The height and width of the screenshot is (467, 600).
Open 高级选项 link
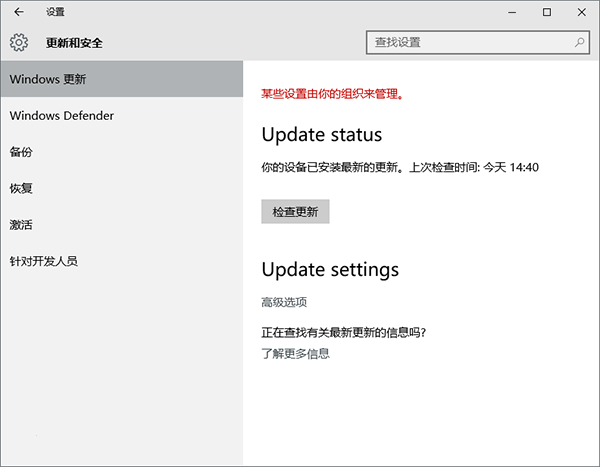click(284, 302)
